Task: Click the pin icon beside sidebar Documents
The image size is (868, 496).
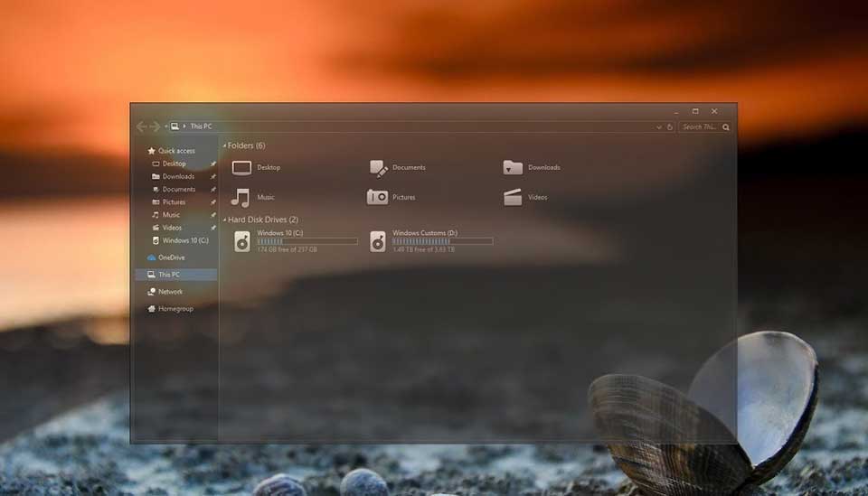Action: 212,189
